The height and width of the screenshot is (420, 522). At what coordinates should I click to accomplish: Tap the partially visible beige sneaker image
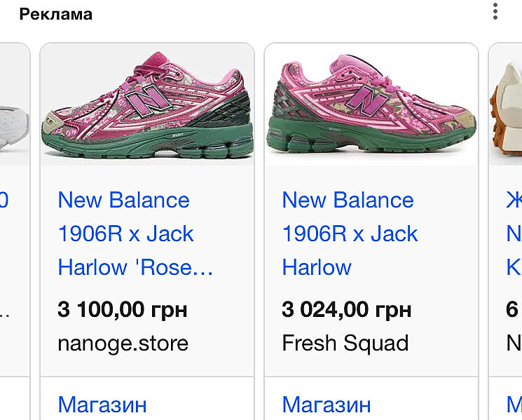pyautogui.click(x=507, y=105)
